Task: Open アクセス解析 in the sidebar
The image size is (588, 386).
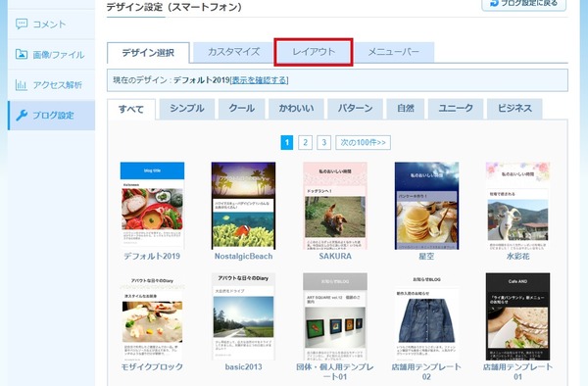Action: tap(51, 85)
